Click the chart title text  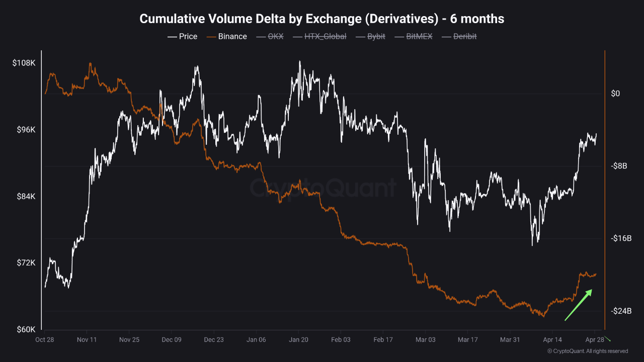322,19
